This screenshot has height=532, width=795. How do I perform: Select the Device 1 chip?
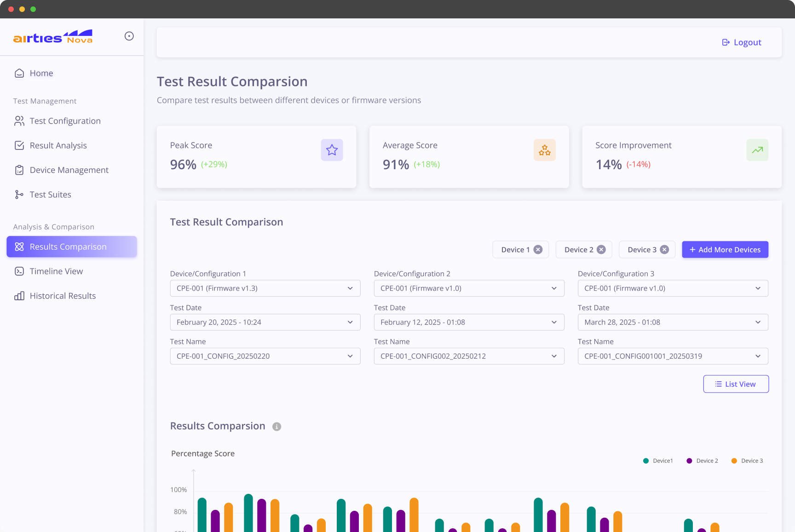[x=521, y=250]
